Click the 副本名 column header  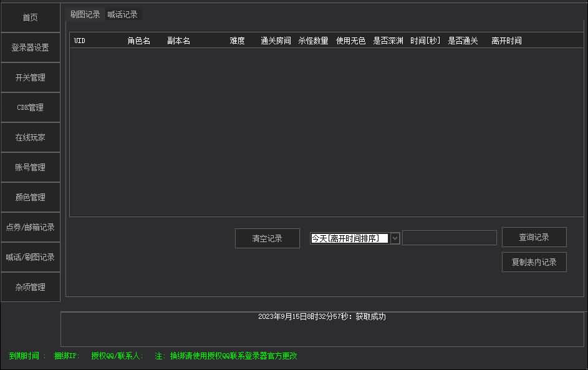(x=178, y=41)
